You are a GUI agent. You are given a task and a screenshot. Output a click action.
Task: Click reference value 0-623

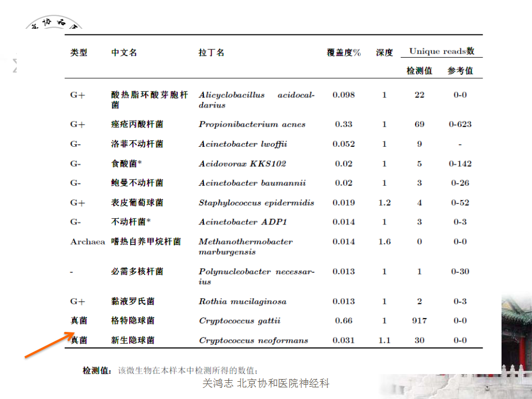pos(460,124)
